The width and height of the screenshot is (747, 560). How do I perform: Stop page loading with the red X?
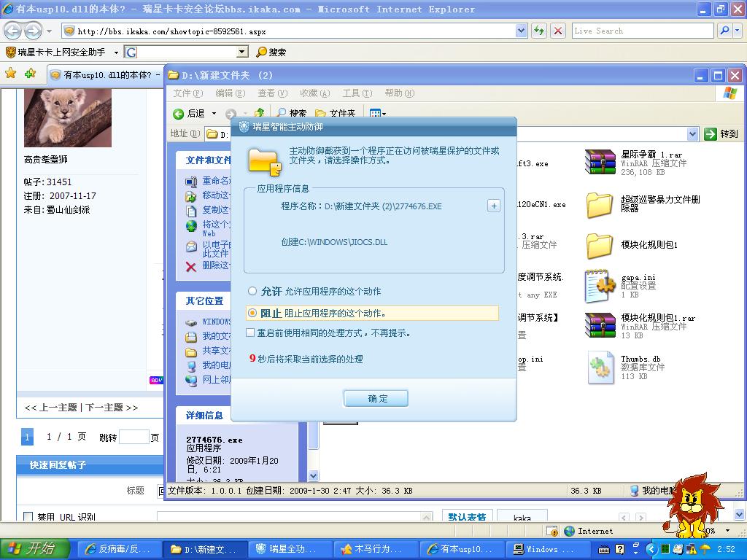(x=558, y=31)
